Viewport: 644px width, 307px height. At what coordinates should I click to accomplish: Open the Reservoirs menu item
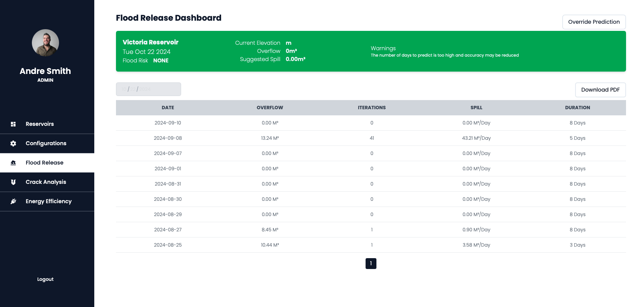47,124
